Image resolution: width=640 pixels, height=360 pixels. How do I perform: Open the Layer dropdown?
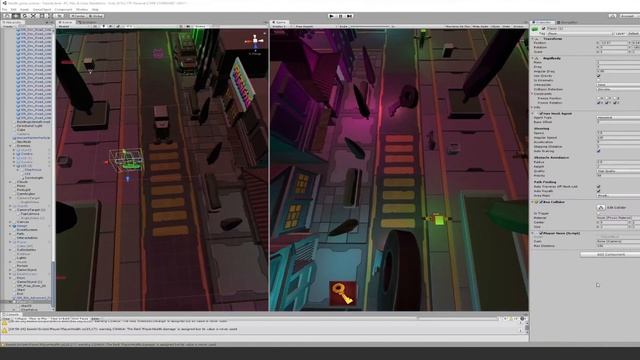(633, 33)
